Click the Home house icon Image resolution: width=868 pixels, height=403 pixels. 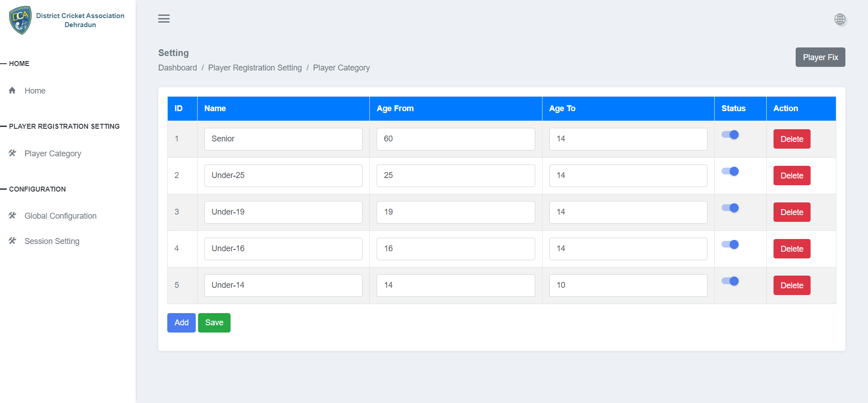pos(12,90)
